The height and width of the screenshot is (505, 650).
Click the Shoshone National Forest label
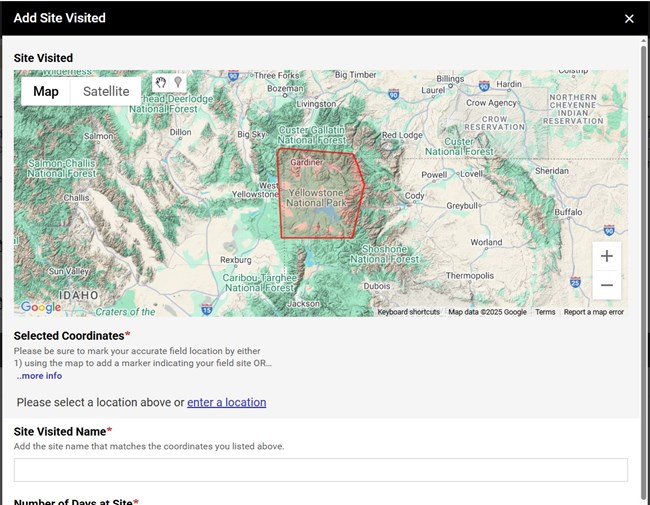click(385, 254)
